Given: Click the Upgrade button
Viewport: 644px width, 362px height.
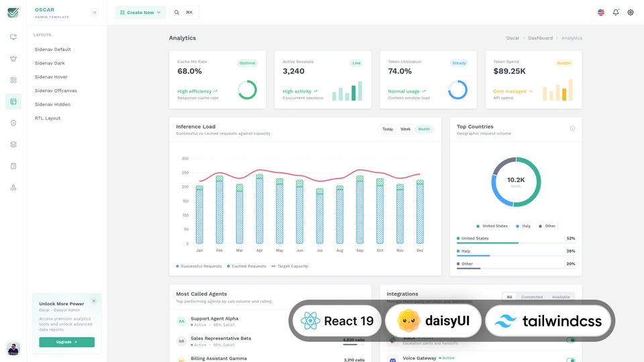Looking at the screenshot, I should (67, 342).
